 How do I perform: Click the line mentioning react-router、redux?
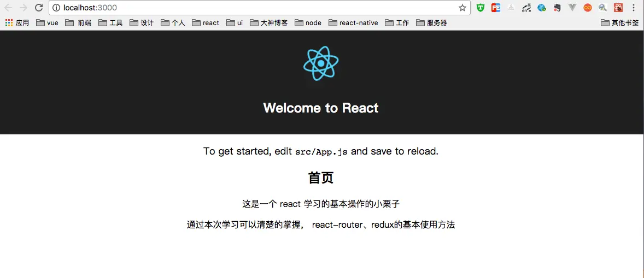tap(321, 224)
